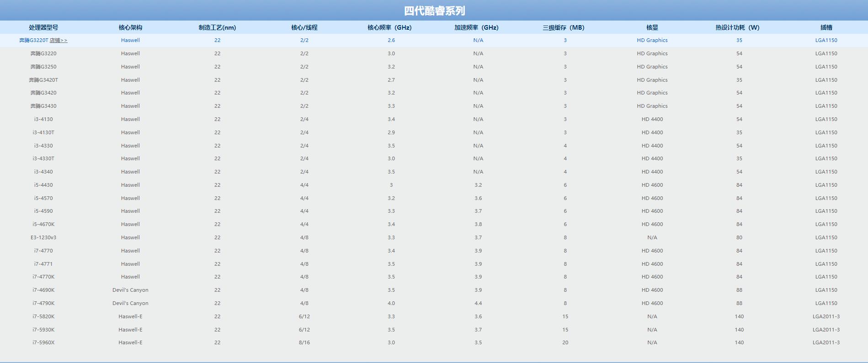
Task: Click the 140 TDP value for i7-5930K
Action: 739,330
